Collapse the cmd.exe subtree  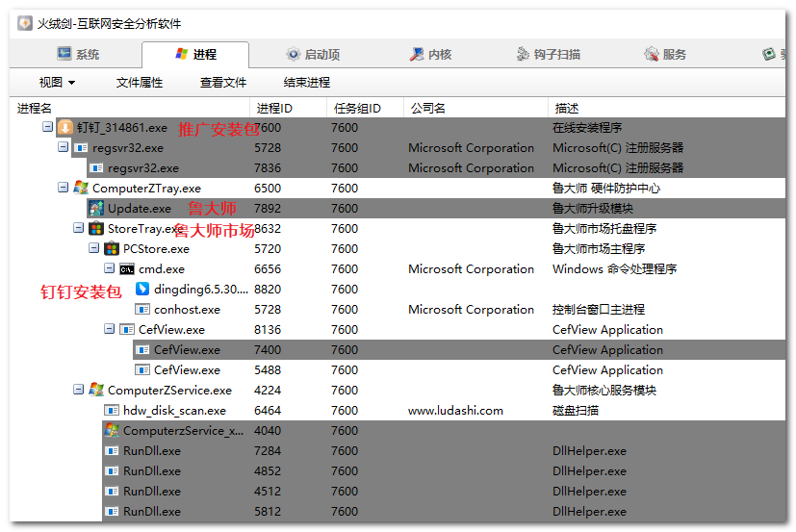pos(109,268)
